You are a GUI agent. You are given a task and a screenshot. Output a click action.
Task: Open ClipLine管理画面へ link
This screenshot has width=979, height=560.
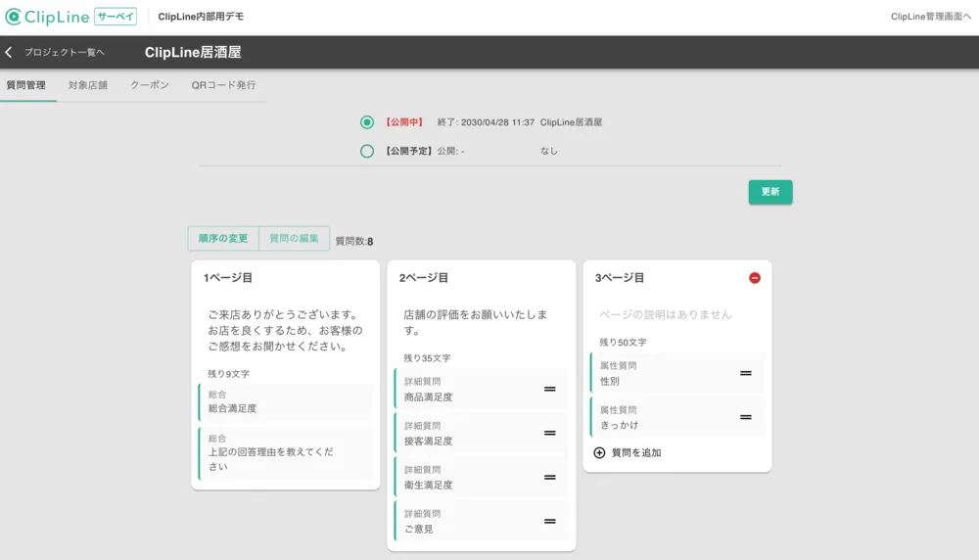coord(930,17)
